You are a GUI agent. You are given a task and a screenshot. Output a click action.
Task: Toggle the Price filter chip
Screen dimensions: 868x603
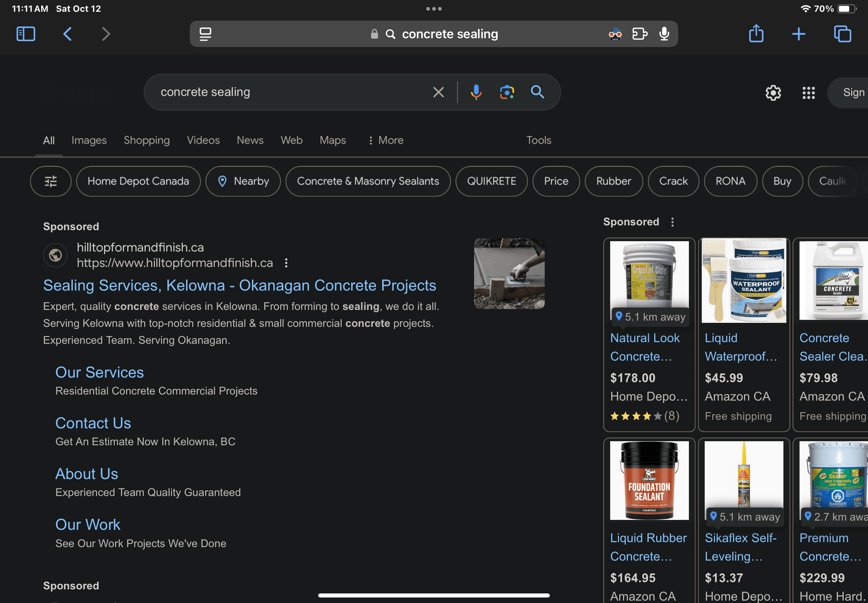tap(556, 181)
